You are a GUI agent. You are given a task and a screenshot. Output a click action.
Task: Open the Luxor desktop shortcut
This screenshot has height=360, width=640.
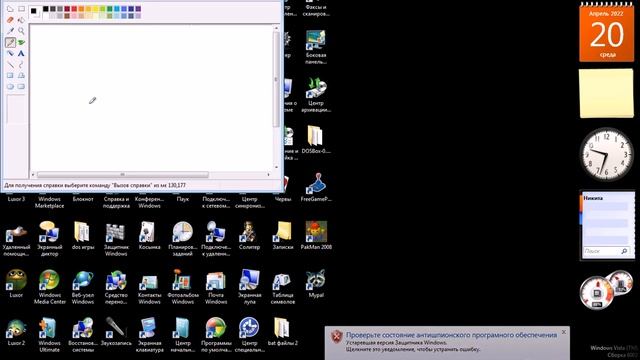pos(16,284)
